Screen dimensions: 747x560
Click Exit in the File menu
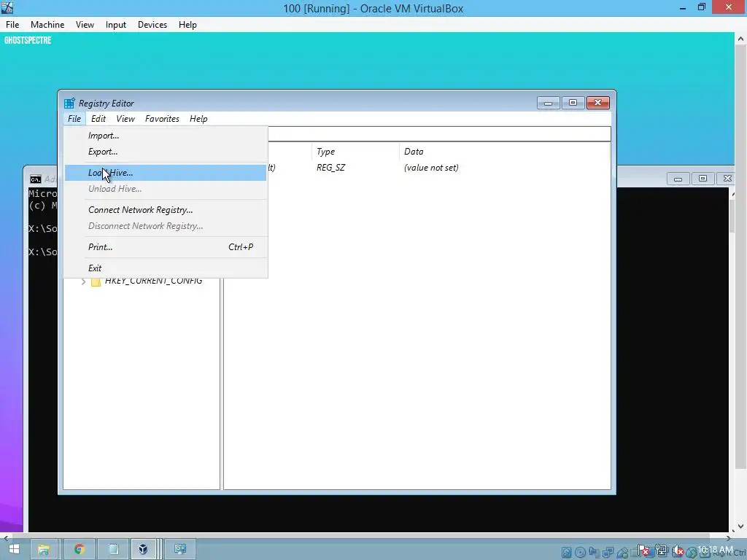point(165,268)
